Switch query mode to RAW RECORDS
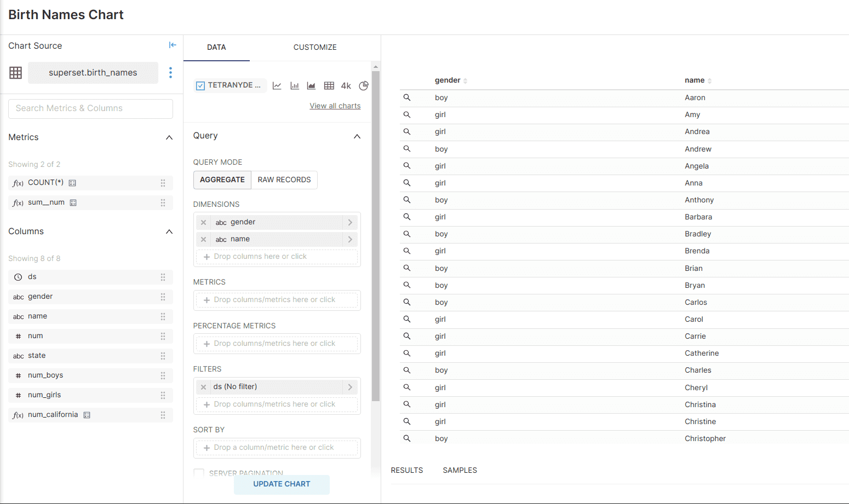849x504 pixels. click(284, 179)
